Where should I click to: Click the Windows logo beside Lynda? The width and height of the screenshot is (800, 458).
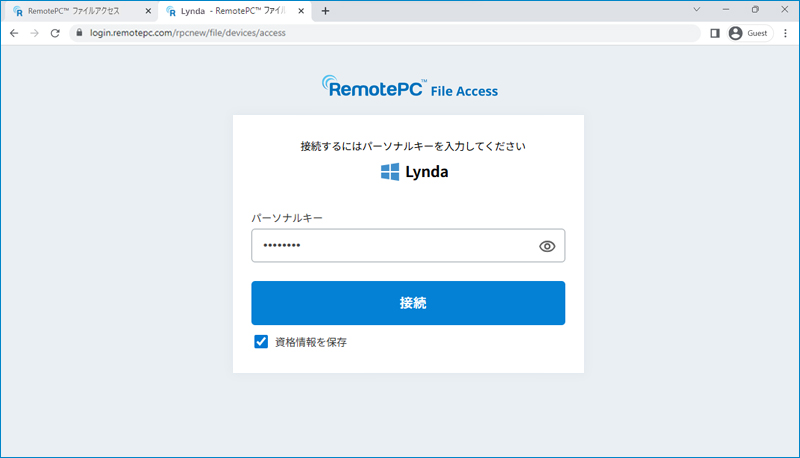pos(390,172)
